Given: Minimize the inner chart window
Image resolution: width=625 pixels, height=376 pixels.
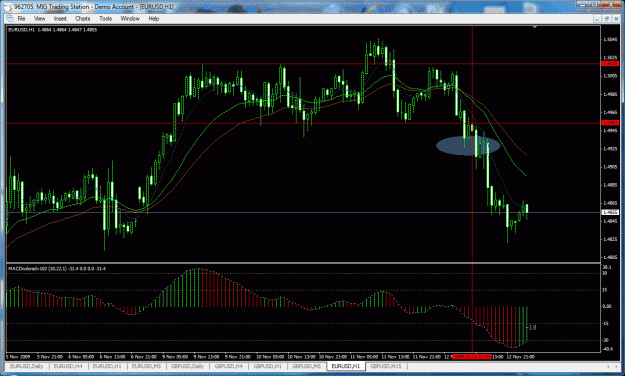Looking at the screenshot, I should point(597,19).
